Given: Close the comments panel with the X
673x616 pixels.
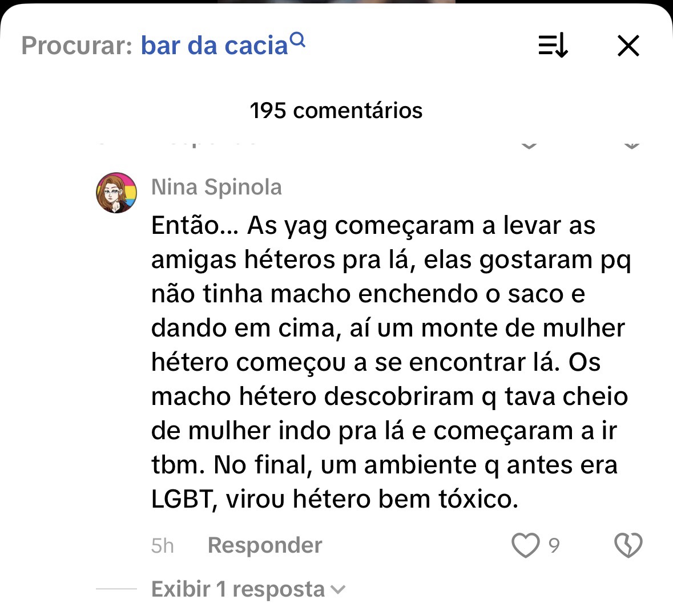Looking at the screenshot, I should [628, 46].
